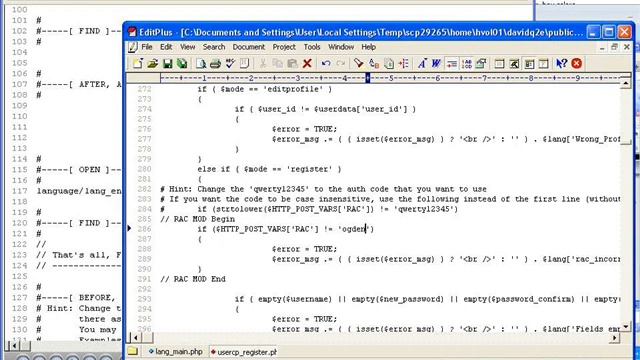Switch to the usercp_register.php document tab
This screenshot has width=640, height=360.
coord(243,351)
